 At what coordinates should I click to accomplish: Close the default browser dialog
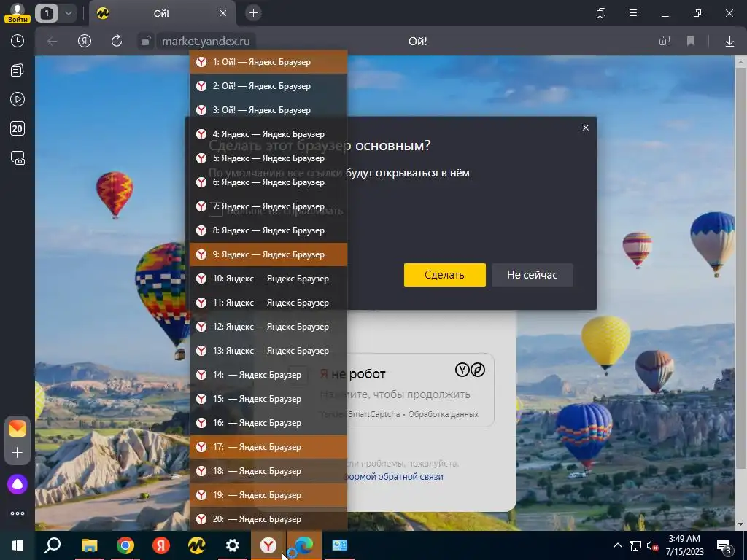586,128
